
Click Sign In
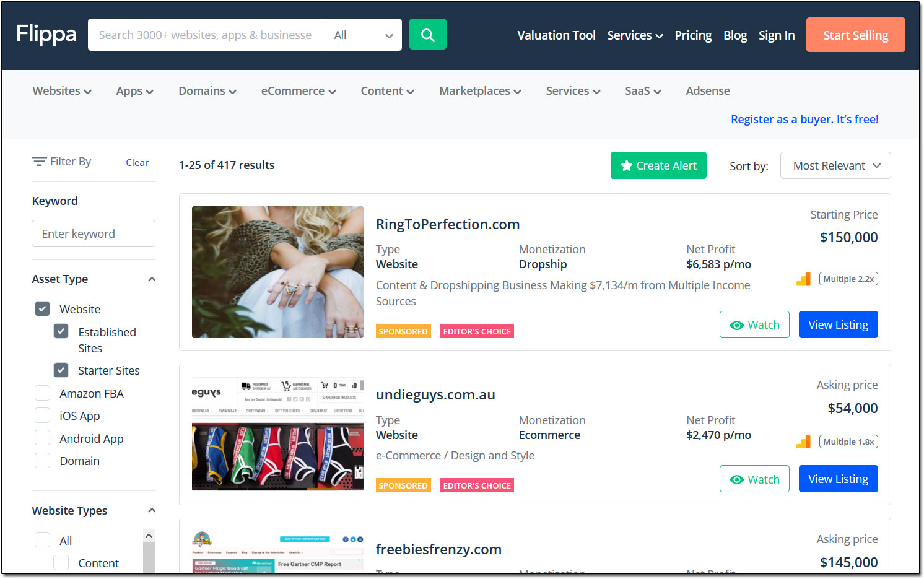pyautogui.click(x=777, y=35)
